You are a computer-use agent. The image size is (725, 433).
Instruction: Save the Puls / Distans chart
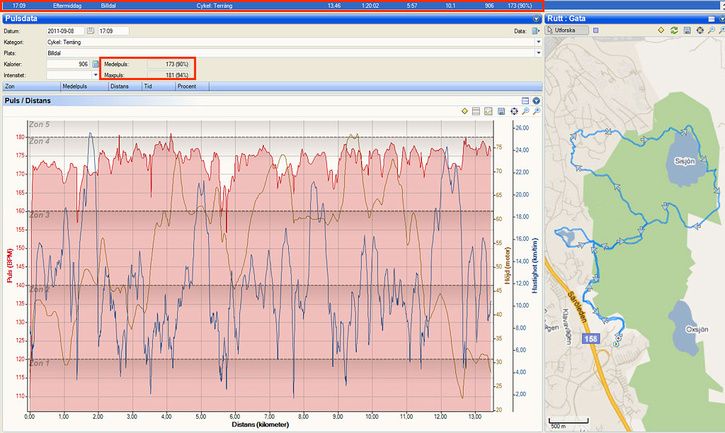click(501, 111)
